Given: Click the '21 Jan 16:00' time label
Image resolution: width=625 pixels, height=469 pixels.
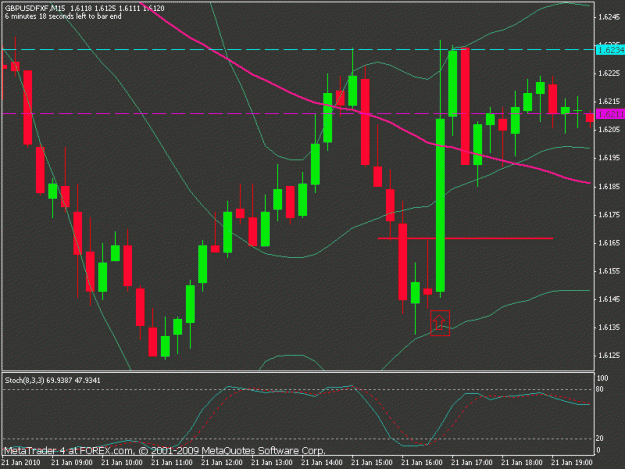Looking at the screenshot, I should coord(422,463).
